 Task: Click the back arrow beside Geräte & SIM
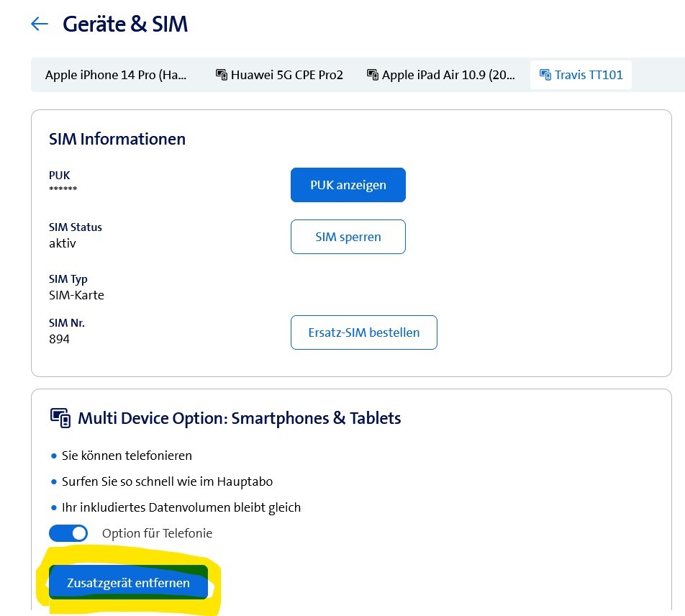(39, 24)
